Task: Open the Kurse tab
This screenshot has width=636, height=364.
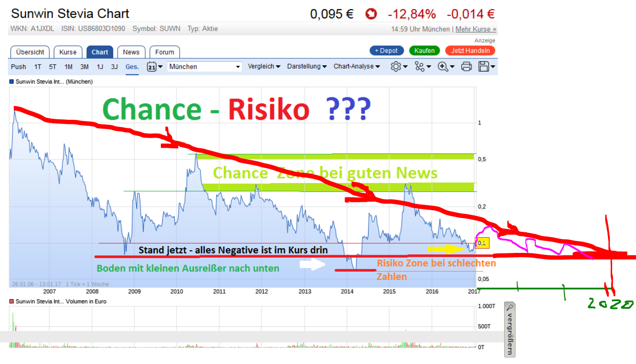Action: [x=68, y=52]
